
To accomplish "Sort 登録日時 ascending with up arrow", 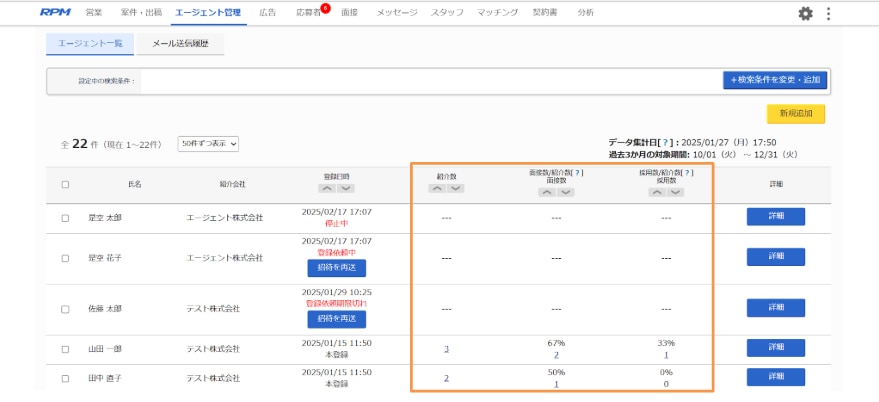I will tap(327, 188).
